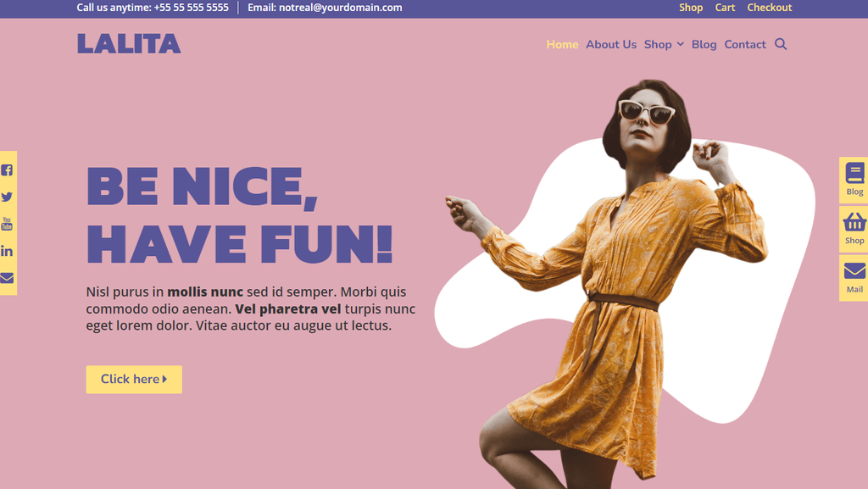
Task: Open the YouTube social sidebar icon
Action: [7, 224]
